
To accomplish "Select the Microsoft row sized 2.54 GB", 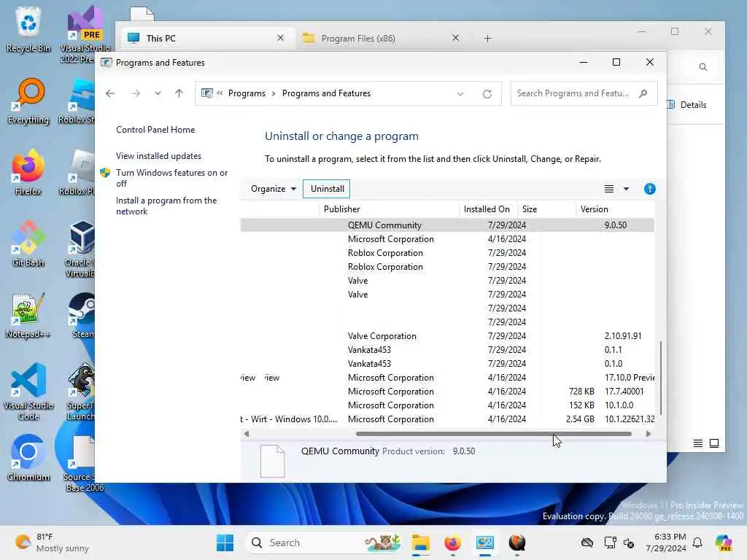I will (x=447, y=419).
